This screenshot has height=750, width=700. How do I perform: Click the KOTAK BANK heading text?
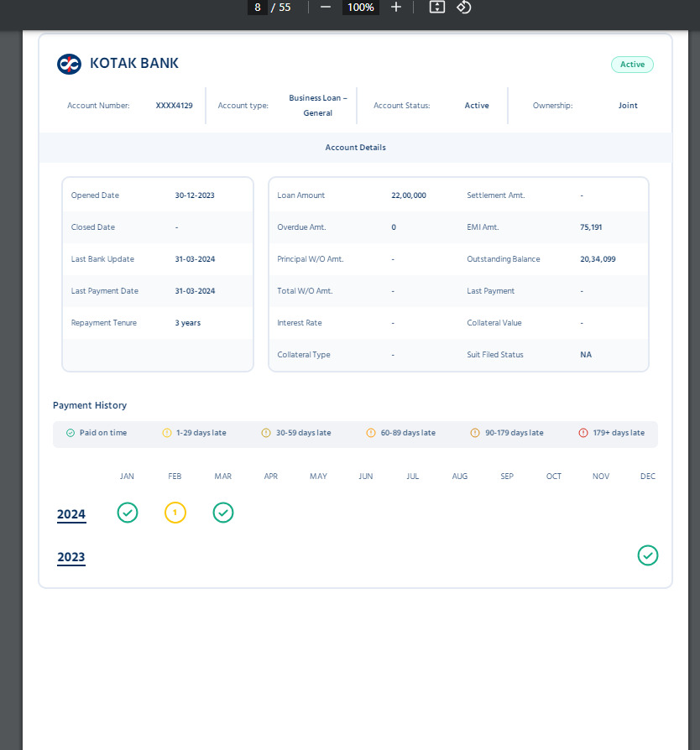[x=134, y=63]
